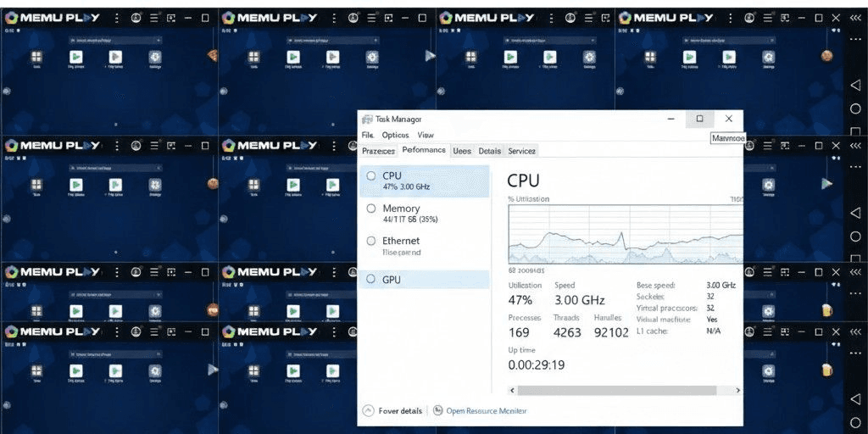Open kebab menu in top-left MEmu title bar
Screen dimensions: 868x434
point(117,18)
